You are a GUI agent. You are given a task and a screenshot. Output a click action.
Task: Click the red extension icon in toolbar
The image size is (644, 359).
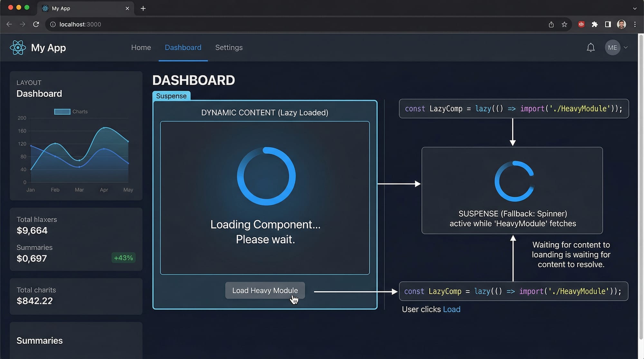(581, 24)
